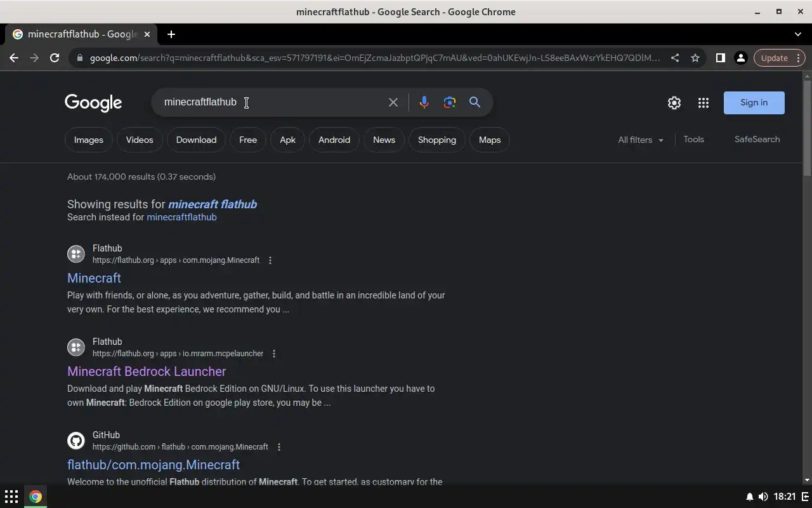Search instead for minecraftflathub
The height and width of the screenshot is (508, 812).
pyautogui.click(x=181, y=217)
